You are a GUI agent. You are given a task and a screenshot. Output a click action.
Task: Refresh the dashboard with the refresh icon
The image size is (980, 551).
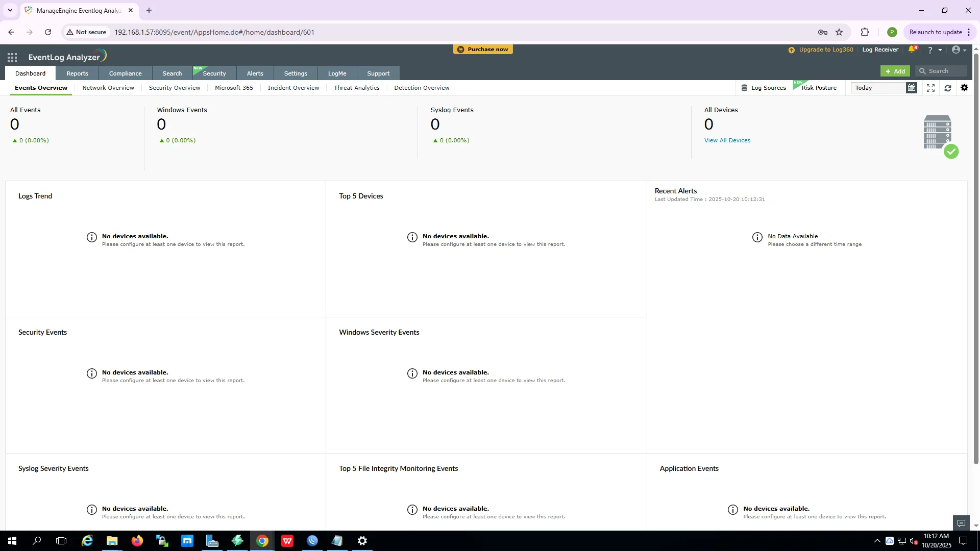click(948, 88)
